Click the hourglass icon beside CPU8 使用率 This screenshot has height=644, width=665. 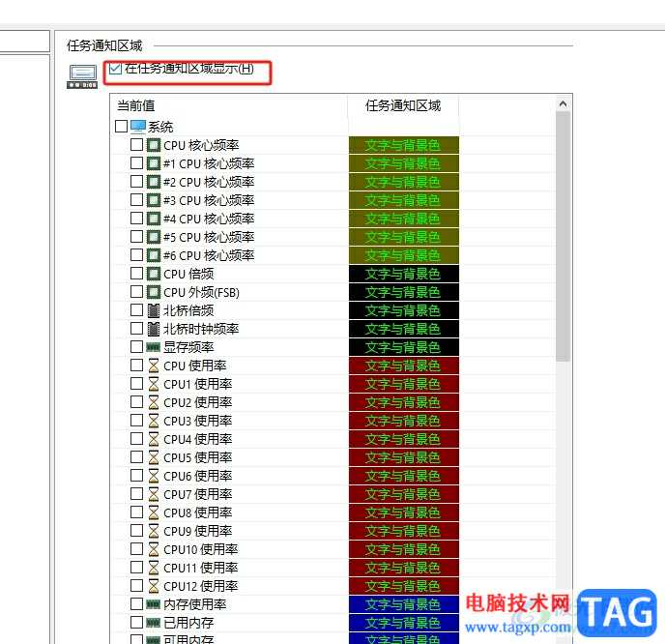154,512
